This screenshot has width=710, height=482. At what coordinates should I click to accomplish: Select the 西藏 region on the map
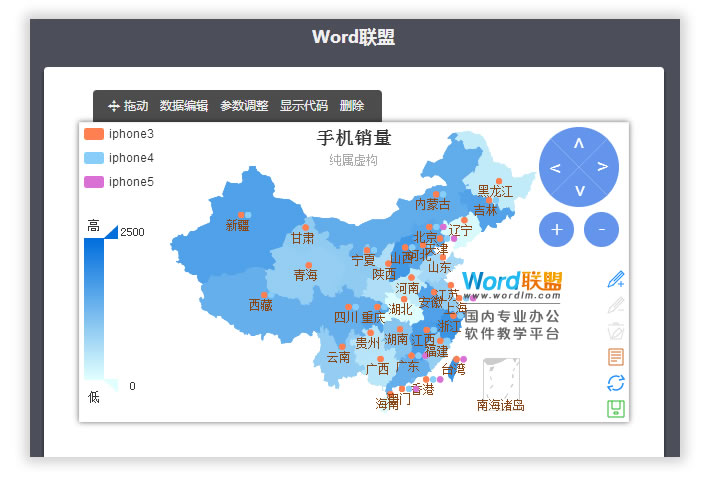(260, 305)
